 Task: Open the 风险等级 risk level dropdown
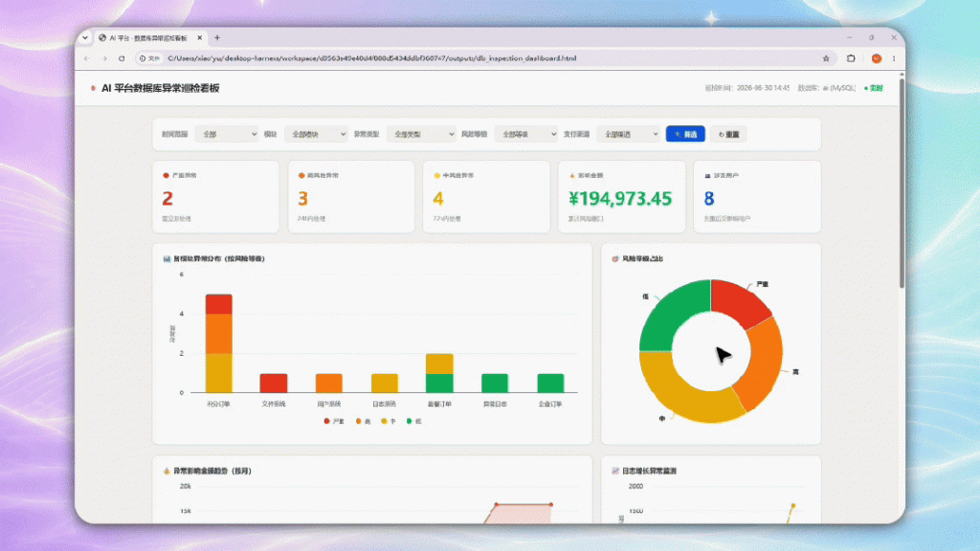click(x=525, y=134)
